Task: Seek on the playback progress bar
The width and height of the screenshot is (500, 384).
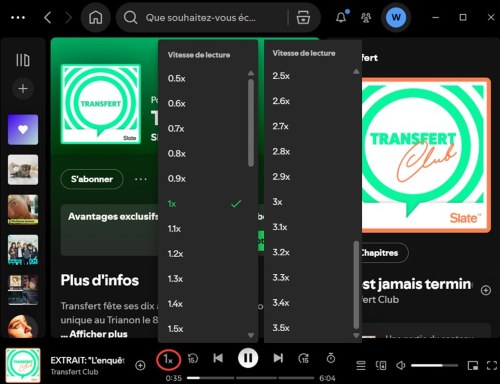Action: (x=250, y=378)
